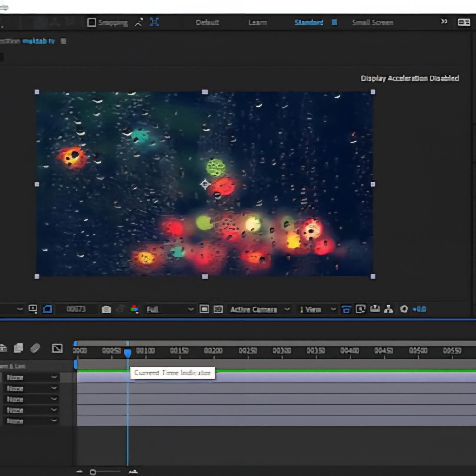Click the anchor point in the viewer center
The image size is (476, 476).
205,184
